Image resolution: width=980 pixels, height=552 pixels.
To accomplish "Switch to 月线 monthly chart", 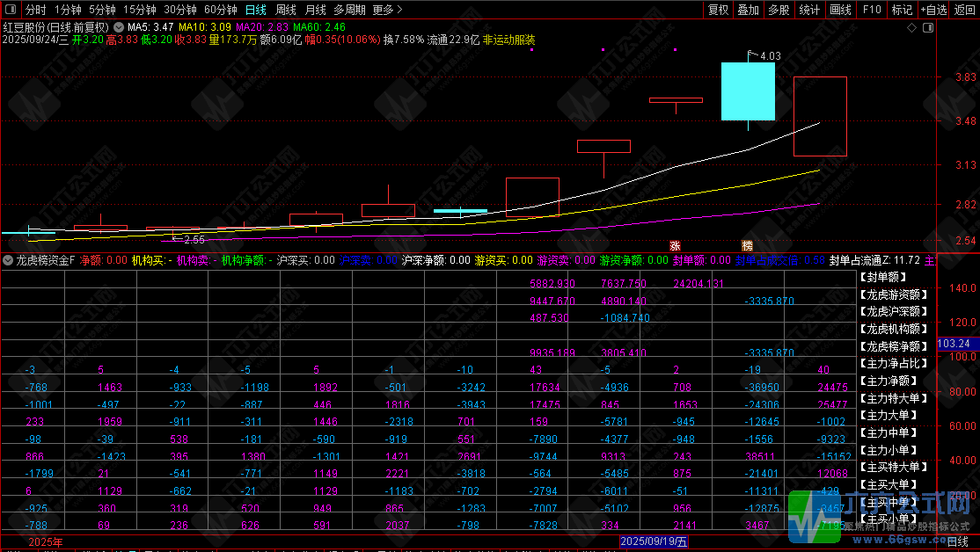I will pyautogui.click(x=315, y=10).
